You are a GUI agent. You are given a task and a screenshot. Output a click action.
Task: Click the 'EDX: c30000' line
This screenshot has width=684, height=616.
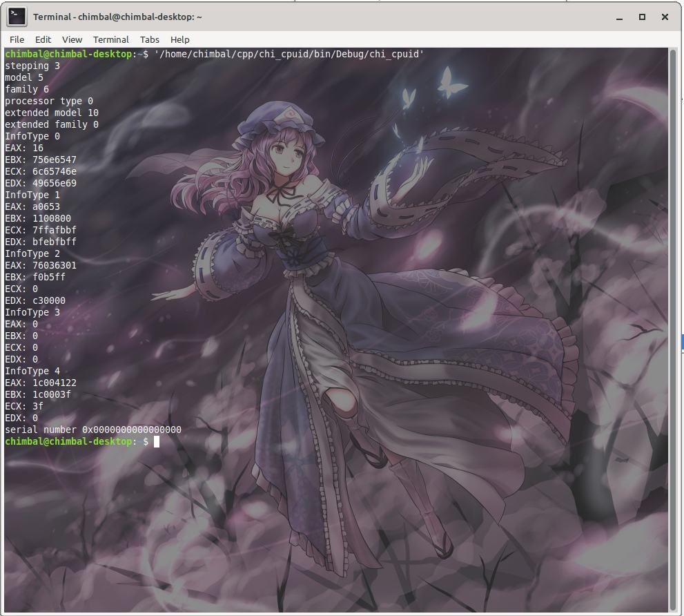point(35,301)
